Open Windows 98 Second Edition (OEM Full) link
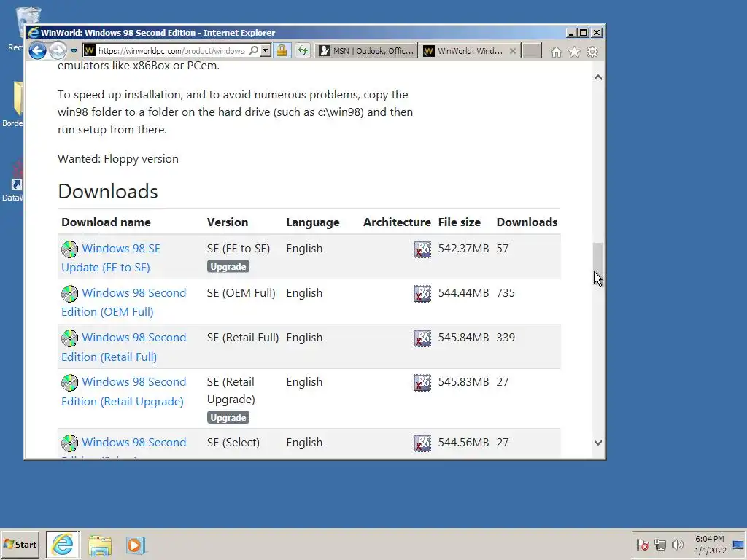 124,303
